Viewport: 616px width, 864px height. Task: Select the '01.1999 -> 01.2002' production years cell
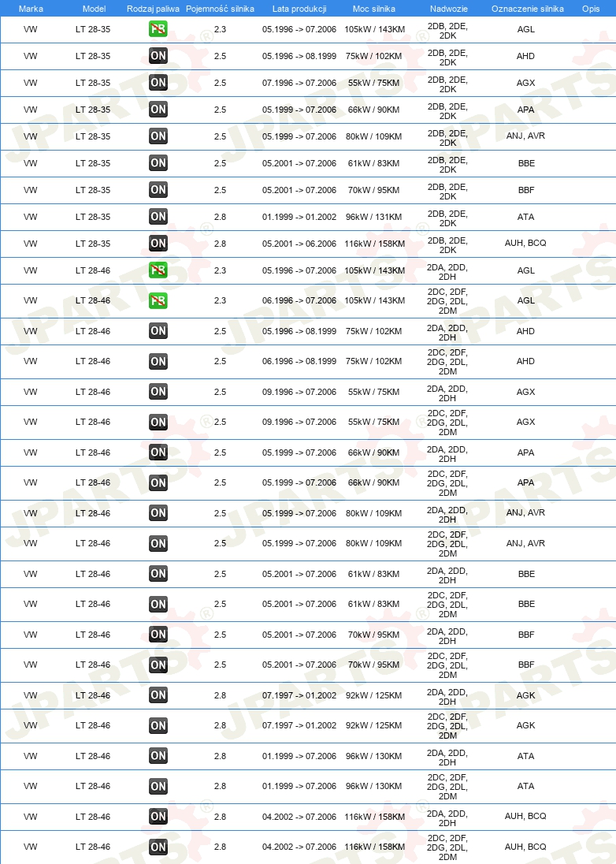(x=299, y=217)
